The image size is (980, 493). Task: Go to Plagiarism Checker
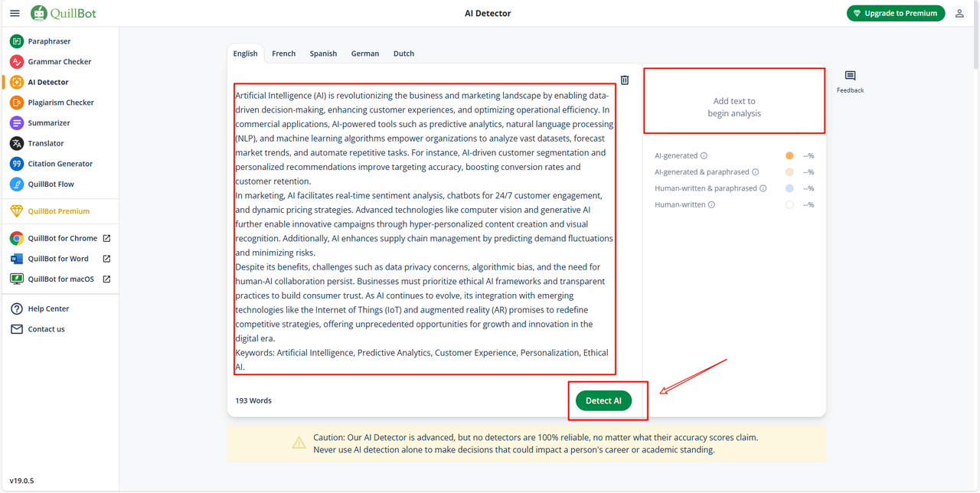(x=61, y=103)
